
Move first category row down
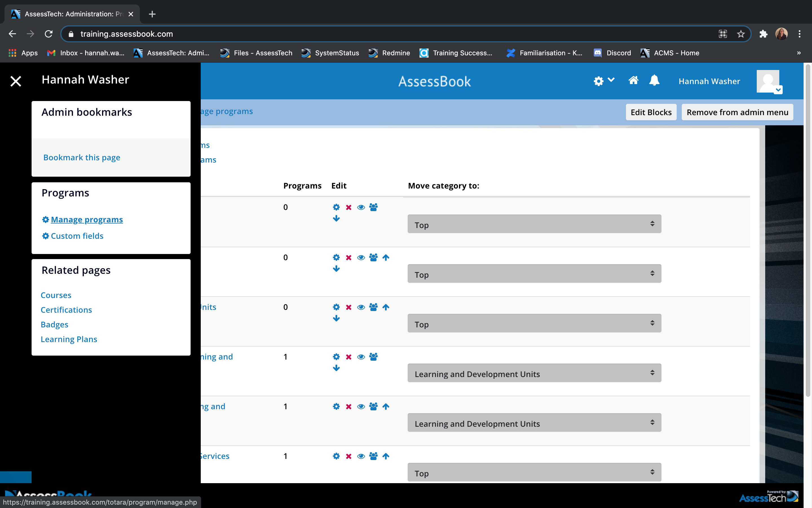tap(336, 219)
